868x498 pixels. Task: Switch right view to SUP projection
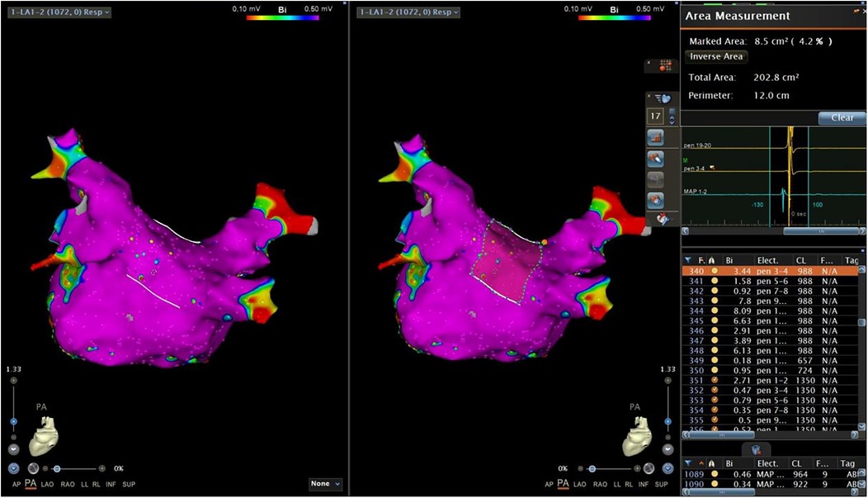click(661, 484)
